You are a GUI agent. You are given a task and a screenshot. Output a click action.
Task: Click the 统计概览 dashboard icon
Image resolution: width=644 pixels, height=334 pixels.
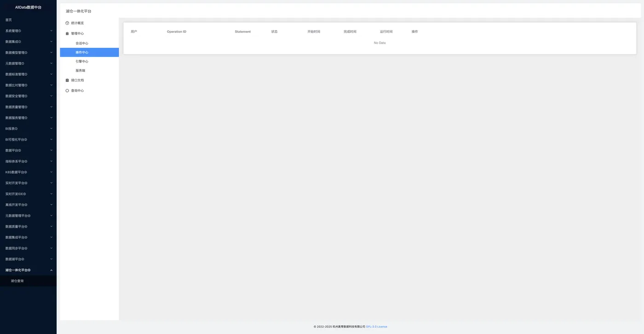pos(67,23)
